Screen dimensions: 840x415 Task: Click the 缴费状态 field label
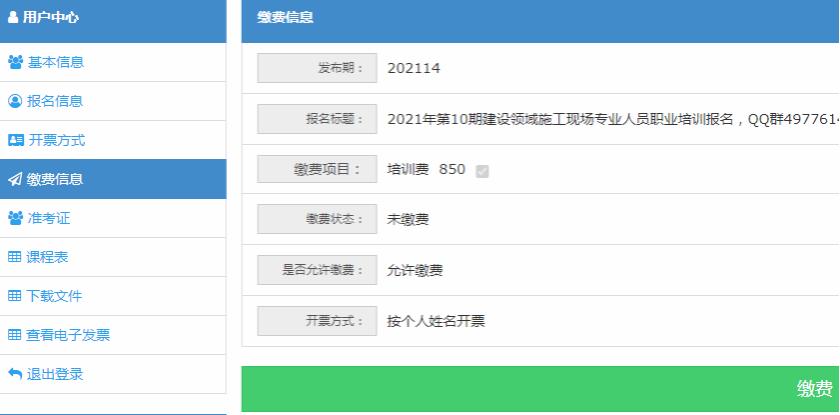317,219
